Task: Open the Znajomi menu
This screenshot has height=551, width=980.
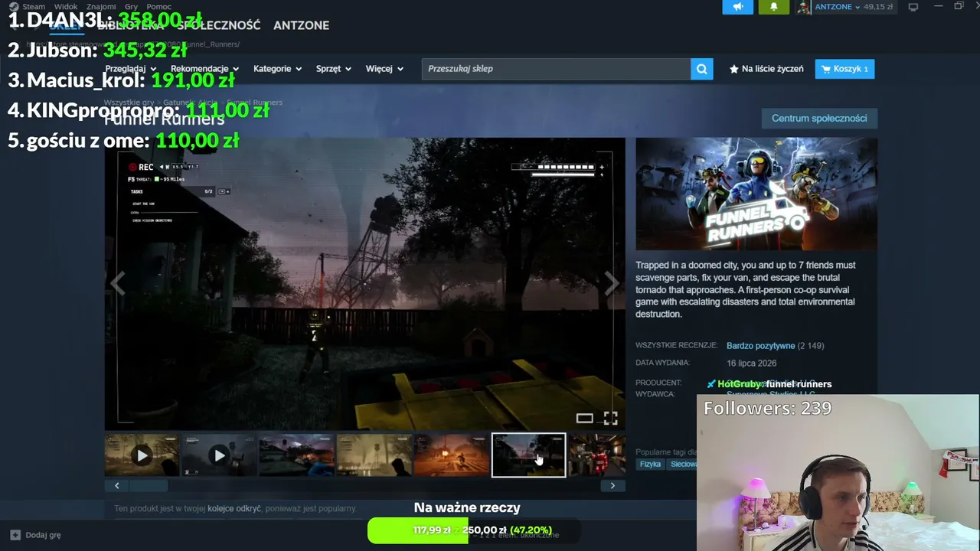Action: [101, 7]
